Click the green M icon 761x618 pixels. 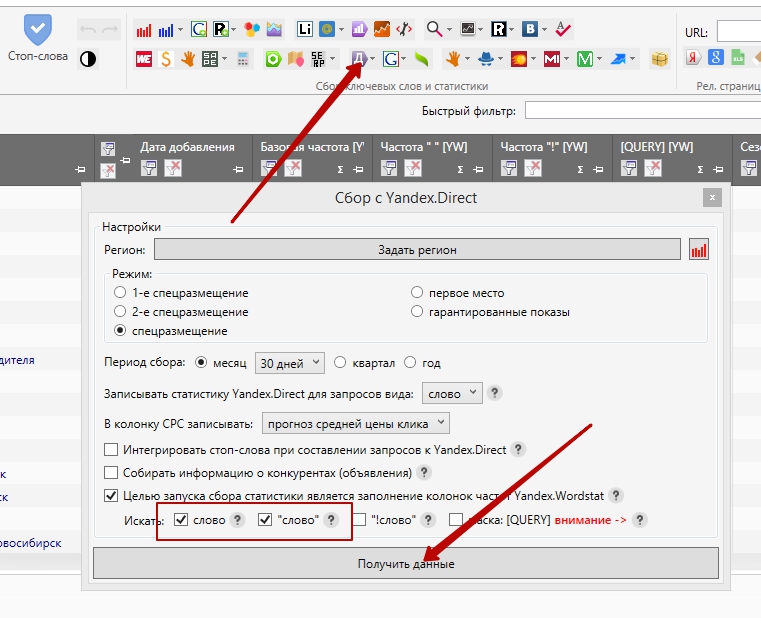584,59
